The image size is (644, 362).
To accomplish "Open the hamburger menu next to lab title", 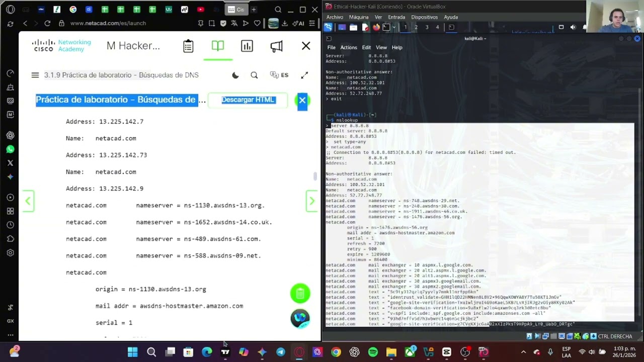I will (x=35, y=75).
